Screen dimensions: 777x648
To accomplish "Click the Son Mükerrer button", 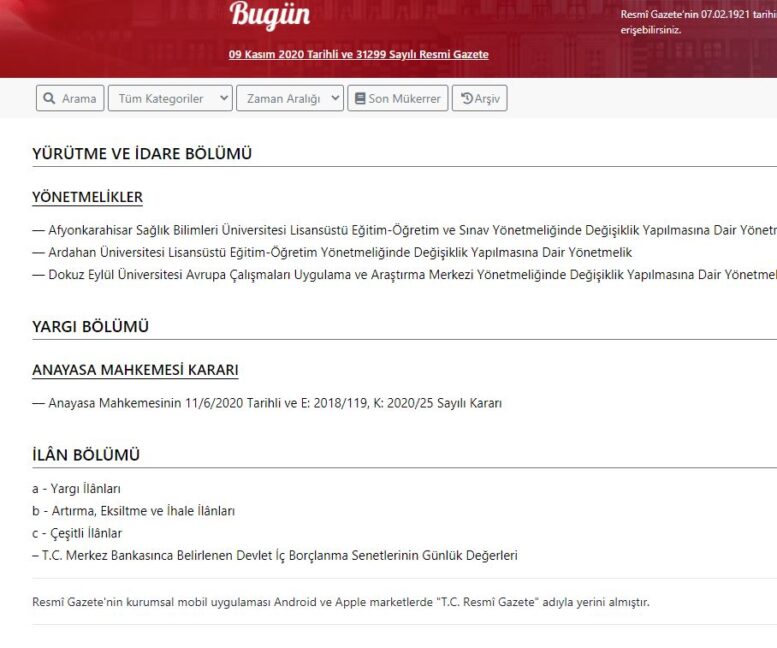I will tap(398, 98).
